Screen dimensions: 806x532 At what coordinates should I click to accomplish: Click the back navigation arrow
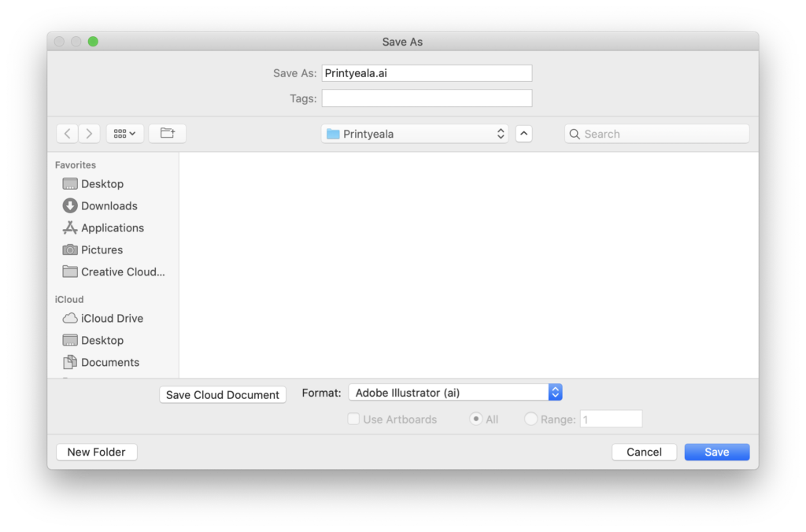pos(68,134)
